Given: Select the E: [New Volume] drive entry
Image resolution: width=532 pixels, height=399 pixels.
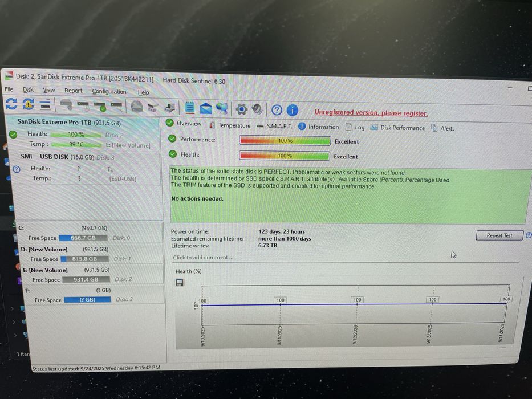Looking at the screenshot, I should [92, 275].
